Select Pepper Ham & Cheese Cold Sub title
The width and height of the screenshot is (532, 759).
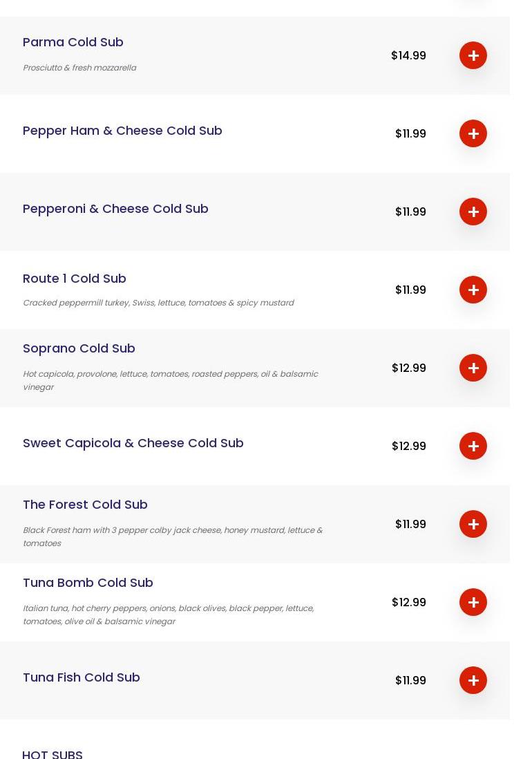[122, 131]
